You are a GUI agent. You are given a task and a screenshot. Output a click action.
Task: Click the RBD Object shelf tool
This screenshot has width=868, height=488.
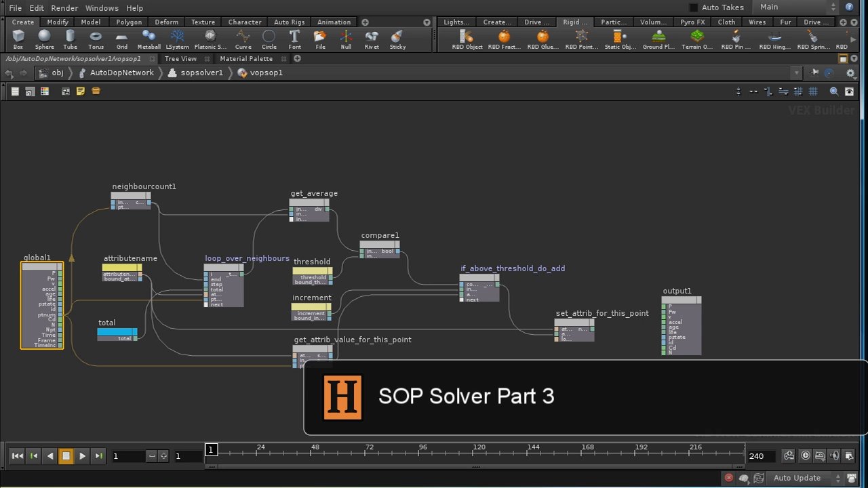[467, 39]
